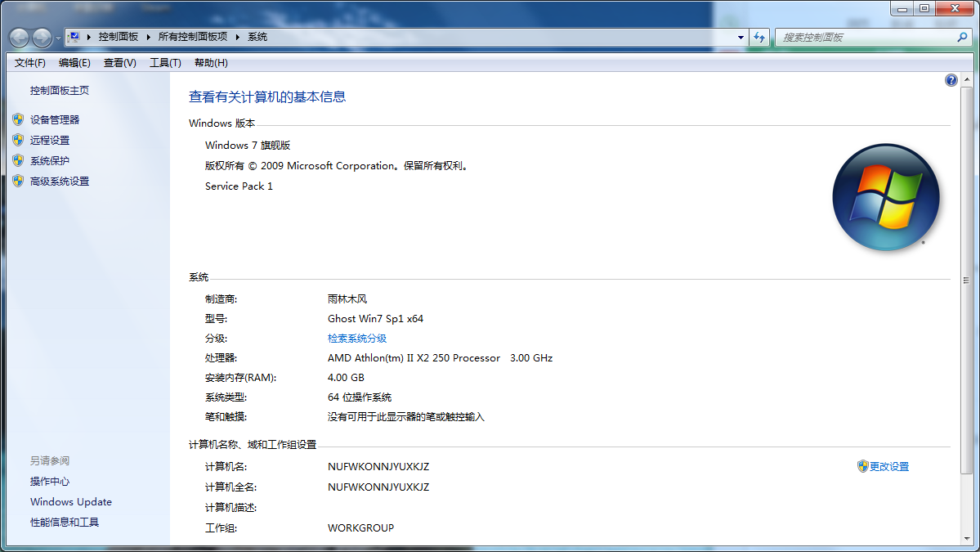The height and width of the screenshot is (552, 980).
Task: Click model value Ghost Win7 Sp1 x64
Action: coord(376,319)
